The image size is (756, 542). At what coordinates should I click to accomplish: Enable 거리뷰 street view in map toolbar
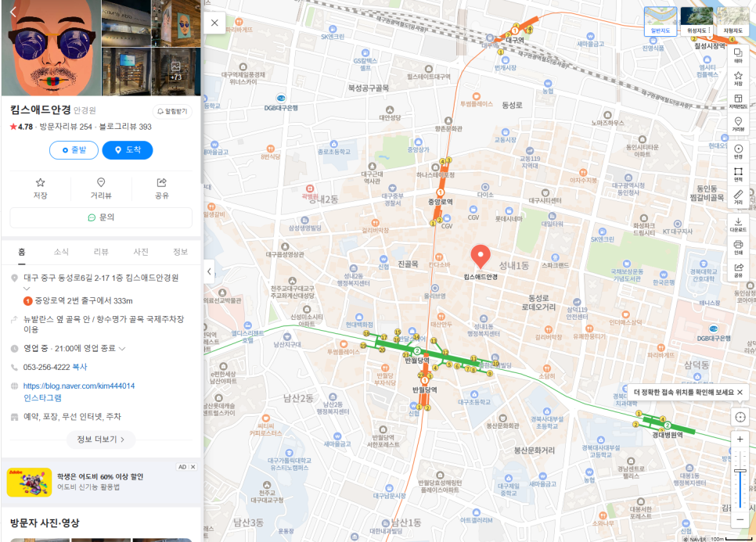(738, 124)
